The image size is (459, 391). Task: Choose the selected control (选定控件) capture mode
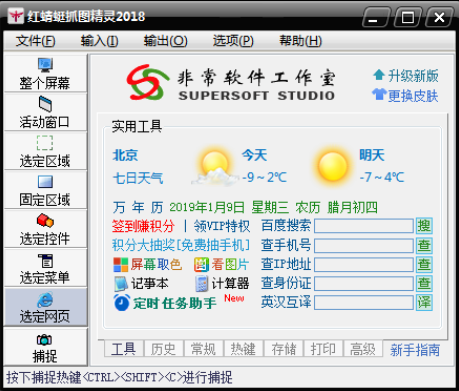click(45, 229)
